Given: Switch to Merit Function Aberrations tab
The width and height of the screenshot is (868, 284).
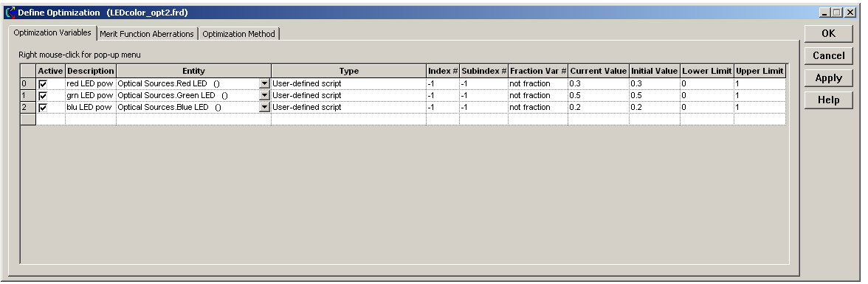Looking at the screenshot, I should (x=147, y=34).
